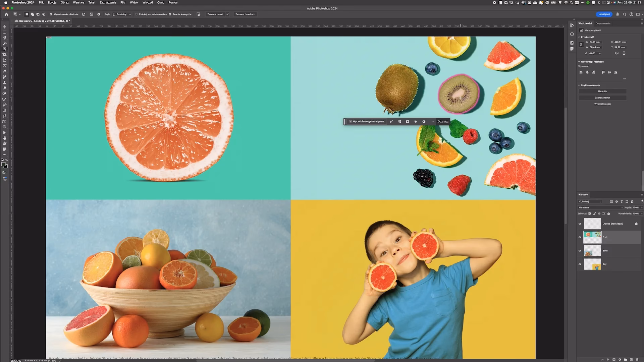Enable Próbkuj wszystkie warstwy checkbox
This screenshot has width=644, height=362.
coord(137,14)
